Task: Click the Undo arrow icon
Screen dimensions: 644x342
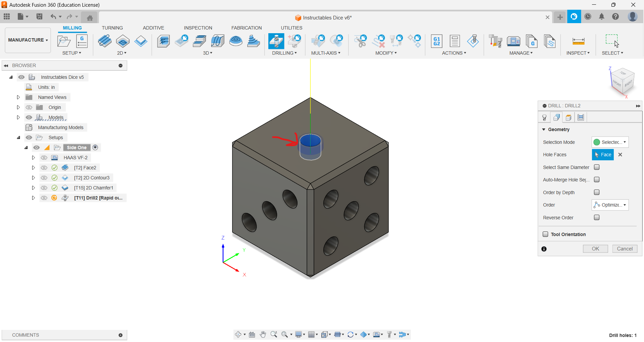Action: click(53, 16)
